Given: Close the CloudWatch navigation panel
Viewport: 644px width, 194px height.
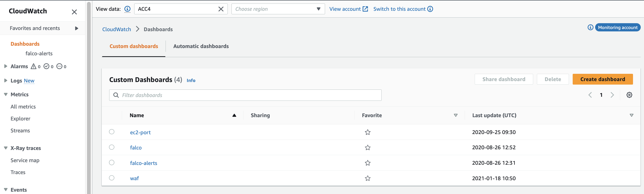Looking at the screenshot, I should tap(74, 12).
